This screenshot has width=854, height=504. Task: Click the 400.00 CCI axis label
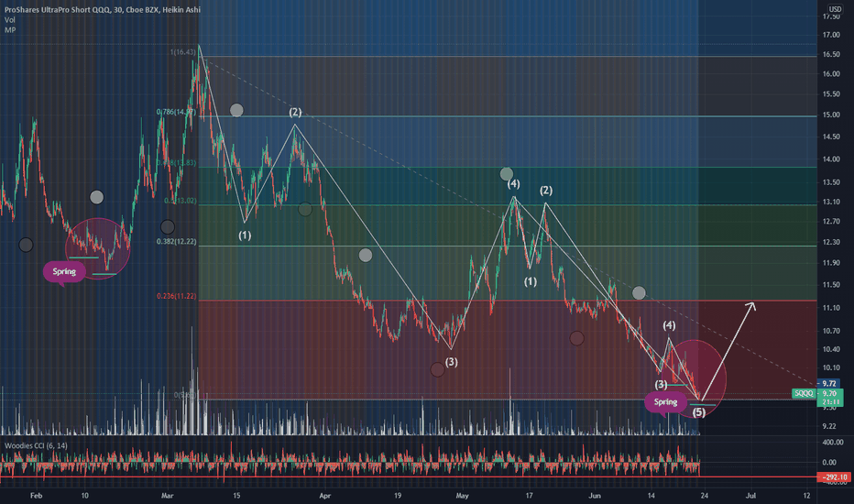[x=833, y=443]
